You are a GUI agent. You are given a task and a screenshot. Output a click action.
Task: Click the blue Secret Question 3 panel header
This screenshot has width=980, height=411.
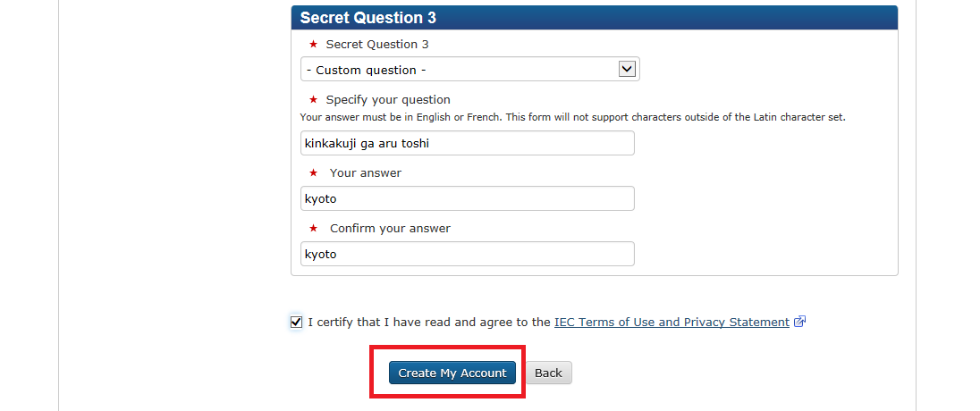pos(595,18)
